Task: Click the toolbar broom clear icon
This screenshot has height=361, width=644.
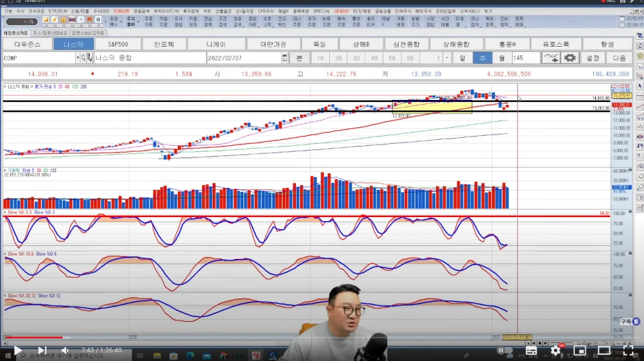Action: click(54, 20)
